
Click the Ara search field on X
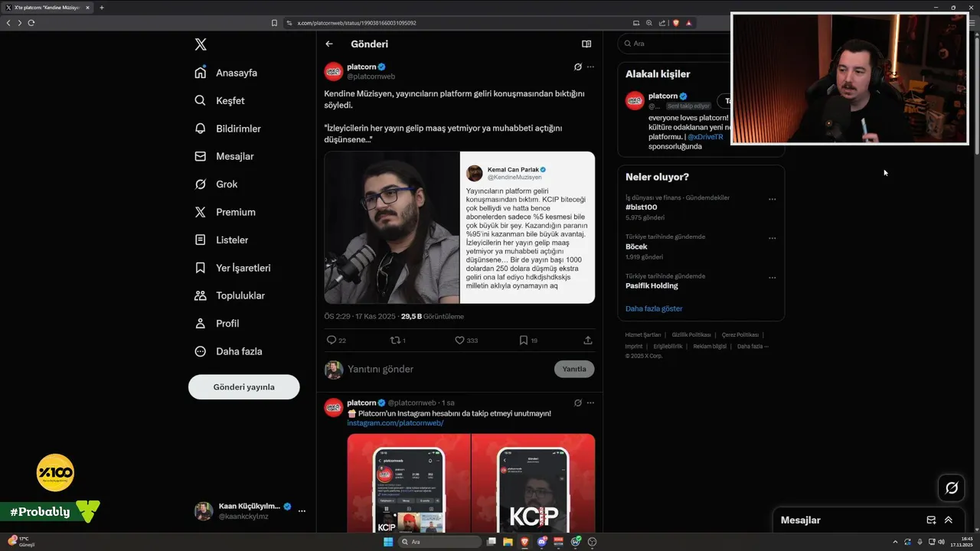[x=674, y=44]
